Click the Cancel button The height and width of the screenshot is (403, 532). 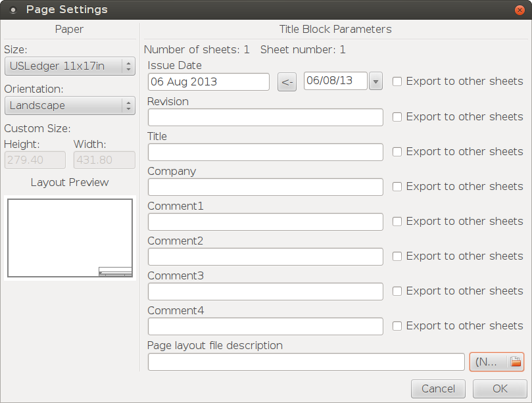438,389
